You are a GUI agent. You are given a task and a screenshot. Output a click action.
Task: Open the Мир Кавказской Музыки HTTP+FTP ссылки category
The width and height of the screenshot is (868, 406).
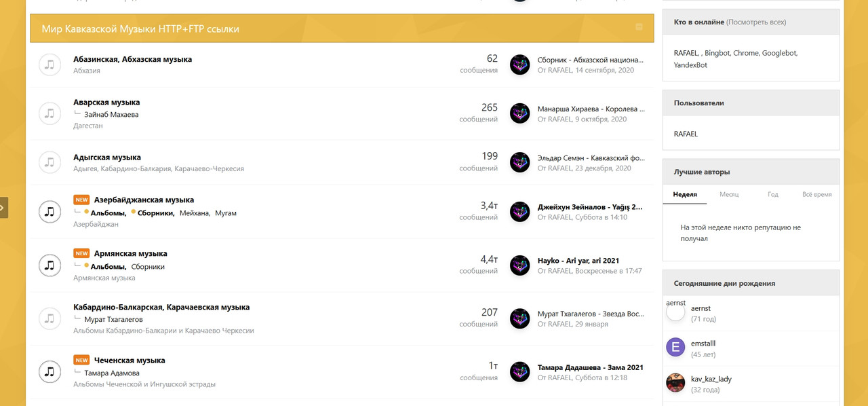click(140, 29)
